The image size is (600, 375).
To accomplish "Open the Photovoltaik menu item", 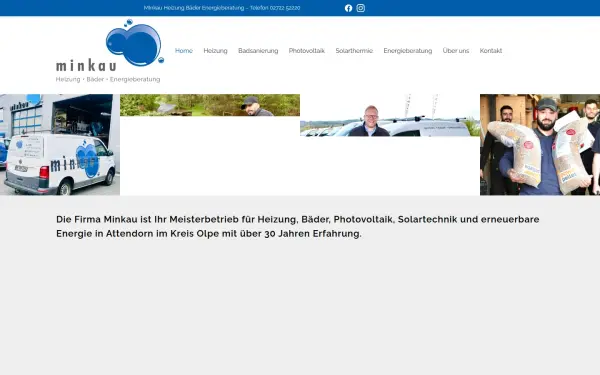I will (307, 51).
